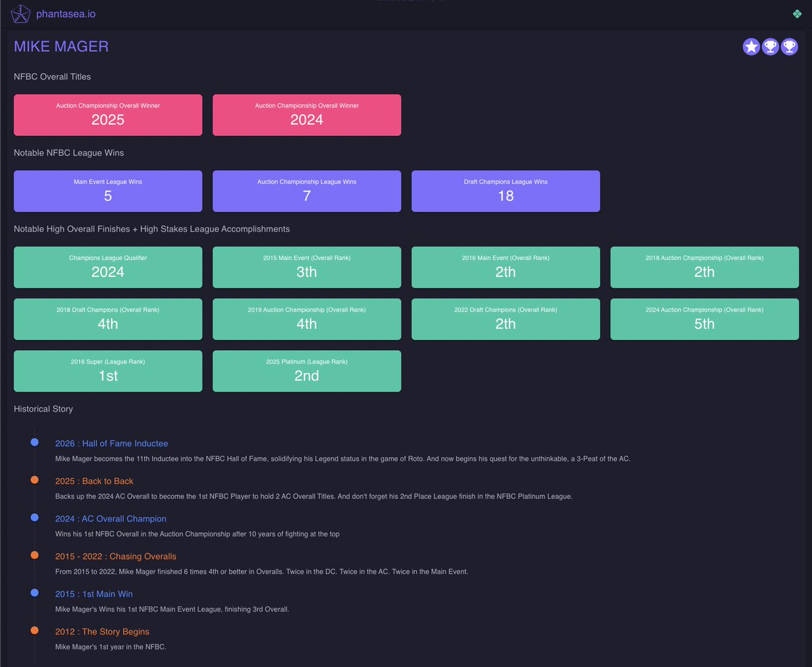Click text 'Mike Mager's 1st year in the NFBC'
Viewport: 812px width, 667px height.
pyautogui.click(x=110, y=647)
